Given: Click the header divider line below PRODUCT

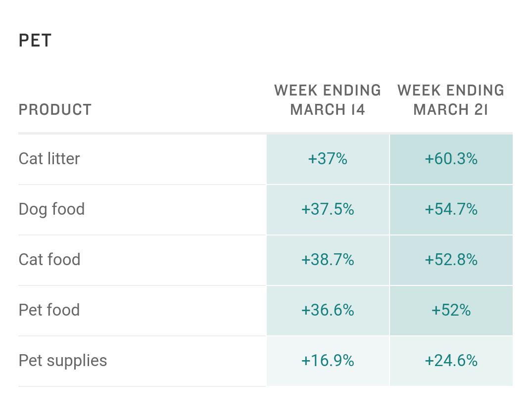Looking at the screenshot, I should [x=142, y=133].
